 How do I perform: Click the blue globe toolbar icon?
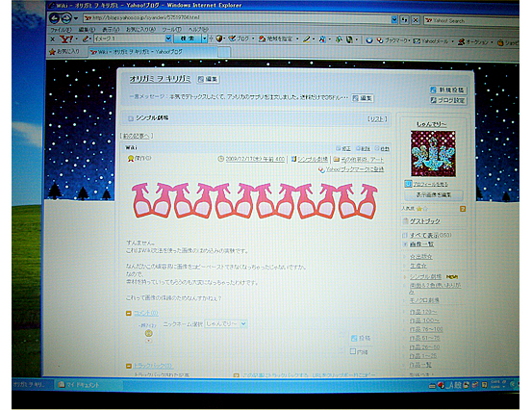tap(369, 40)
